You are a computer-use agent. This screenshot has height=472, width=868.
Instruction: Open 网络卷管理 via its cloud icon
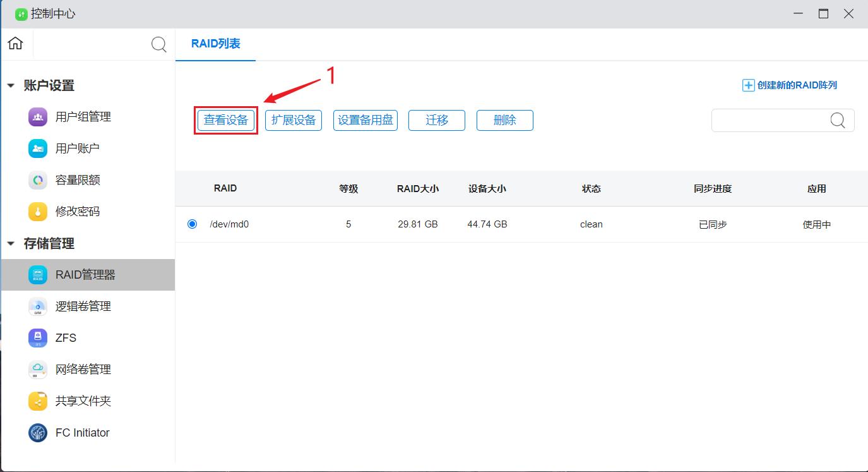tap(38, 370)
